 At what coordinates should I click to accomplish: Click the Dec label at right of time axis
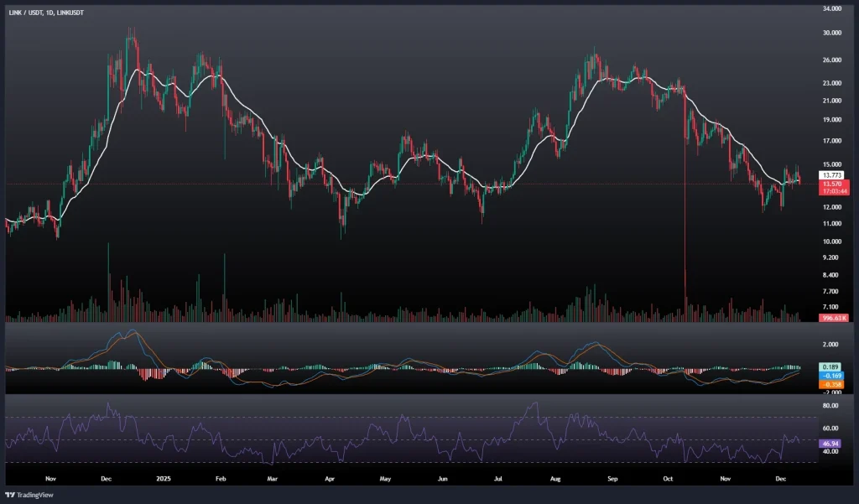point(780,477)
